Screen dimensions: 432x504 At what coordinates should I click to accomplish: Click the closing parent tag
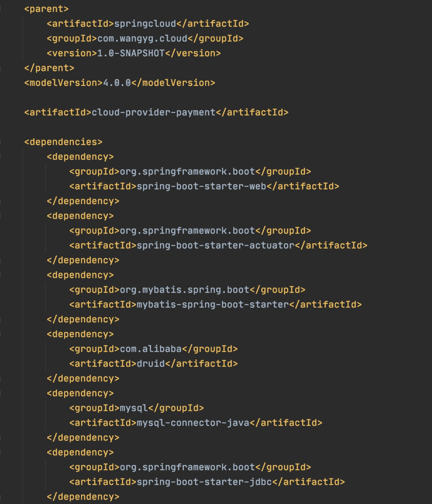(x=49, y=68)
